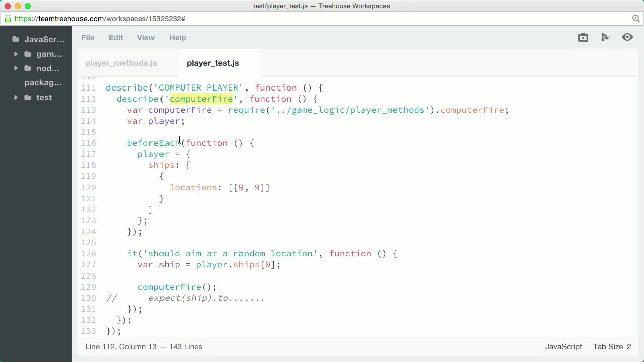Open the test folder label
Image resolution: width=644 pixels, height=362 pixels.
coord(44,98)
